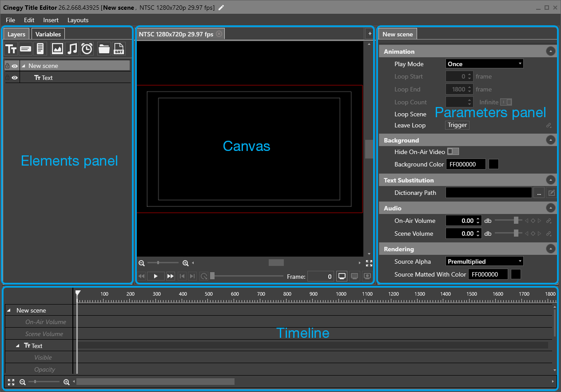561x392 pixels.
Task: Insert an SRT subtitle element
Action: (119, 49)
